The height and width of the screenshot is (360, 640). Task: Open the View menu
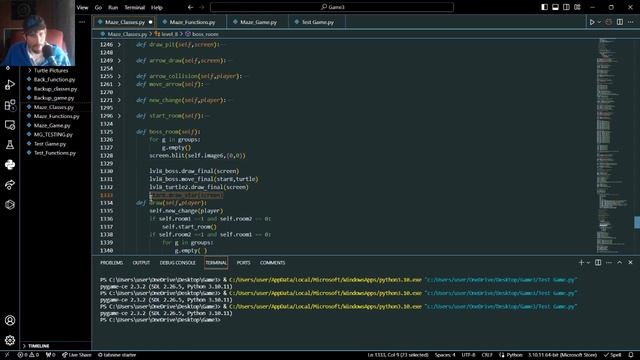tap(82, 7)
